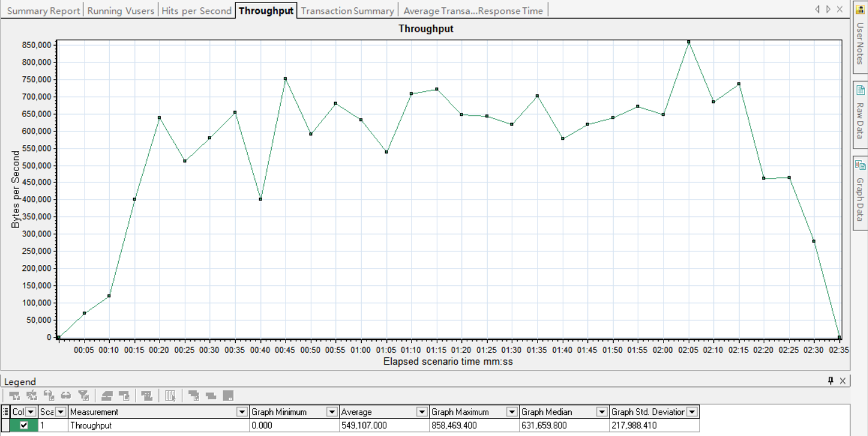The height and width of the screenshot is (436, 868).
Task: Open the Col column dropdown
Action: [31, 412]
